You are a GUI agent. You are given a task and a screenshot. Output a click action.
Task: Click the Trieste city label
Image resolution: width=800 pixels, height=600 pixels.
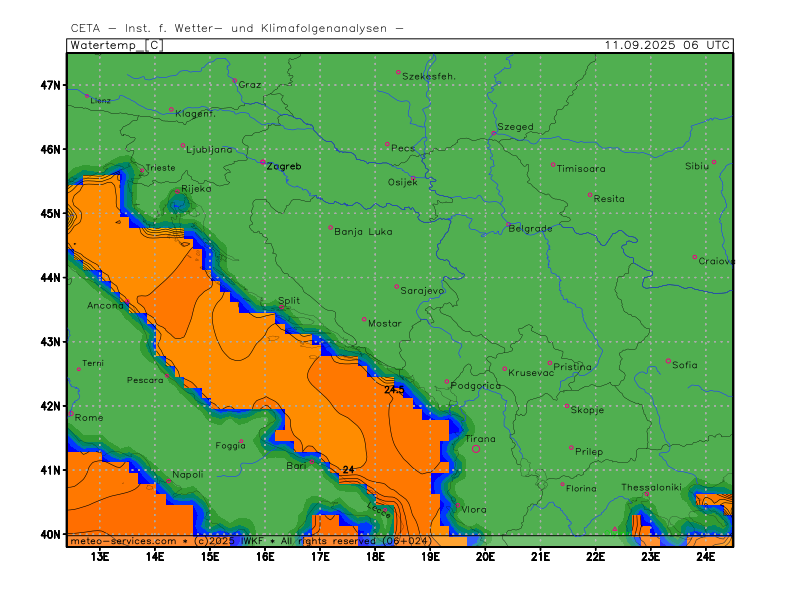tap(160, 168)
